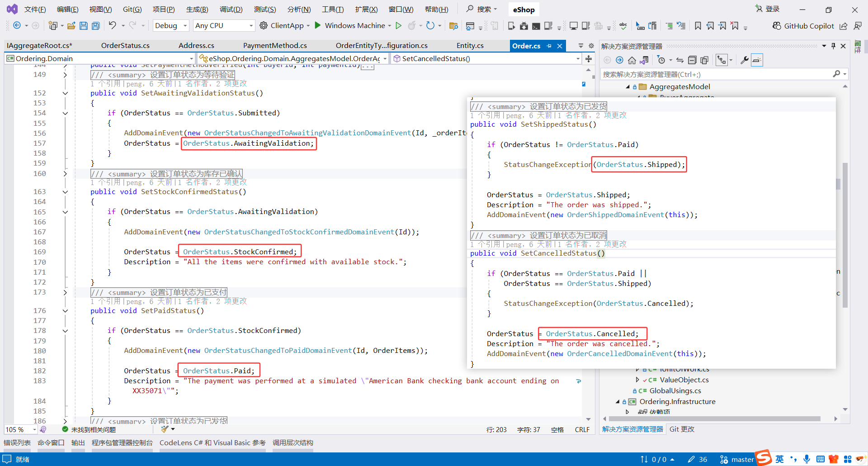Click the Undo icon
Viewport: 868px width, 466px height.
113,25
